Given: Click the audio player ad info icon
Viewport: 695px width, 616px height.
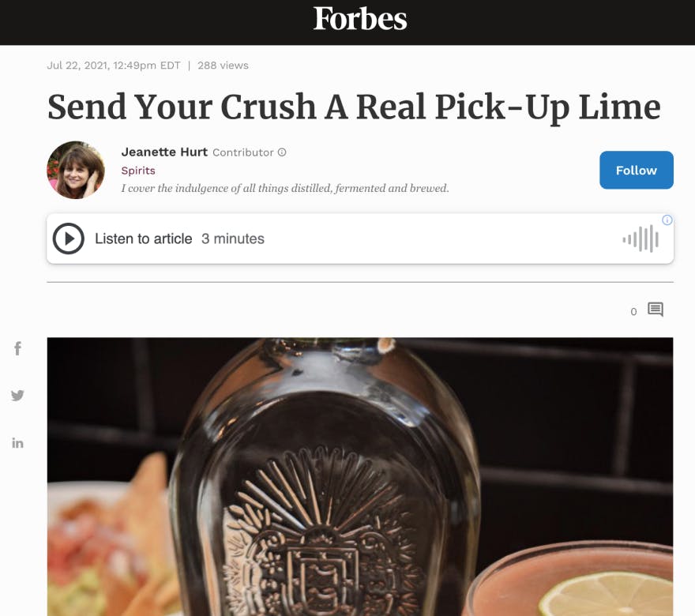Looking at the screenshot, I should 667,220.
